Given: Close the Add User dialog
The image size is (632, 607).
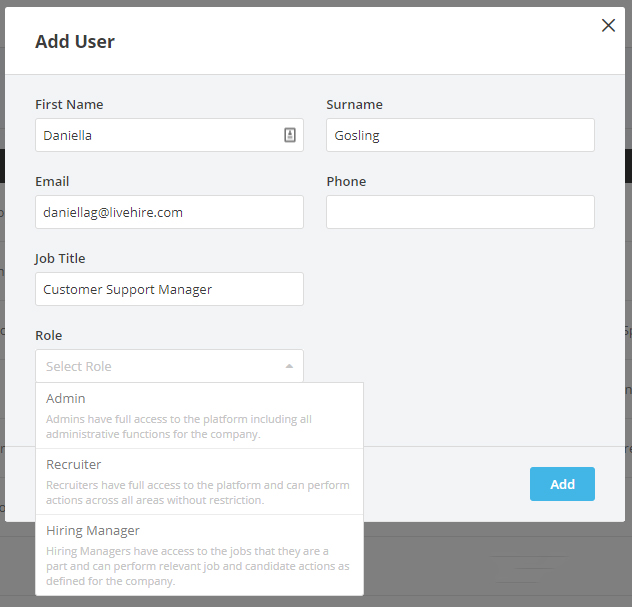Looking at the screenshot, I should (x=608, y=26).
